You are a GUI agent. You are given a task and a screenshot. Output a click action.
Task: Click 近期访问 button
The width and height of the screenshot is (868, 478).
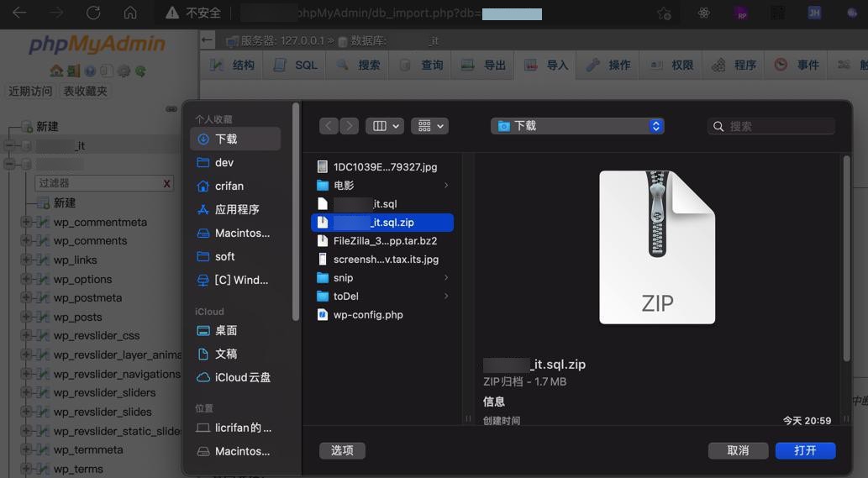[x=30, y=92]
